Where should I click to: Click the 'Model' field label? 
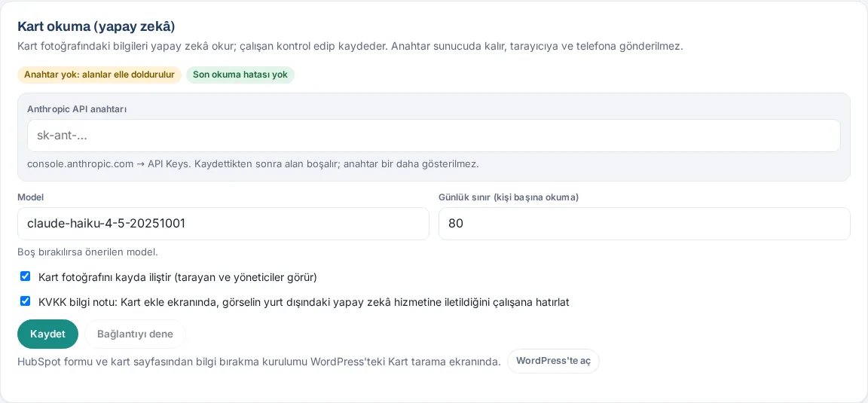click(30, 197)
